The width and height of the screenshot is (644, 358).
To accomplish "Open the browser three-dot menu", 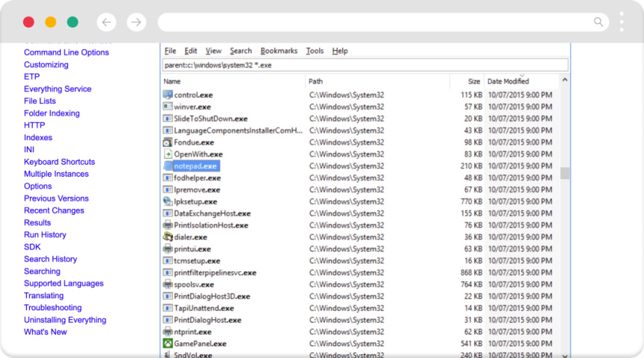I will pyautogui.click(x=622, y=22).
